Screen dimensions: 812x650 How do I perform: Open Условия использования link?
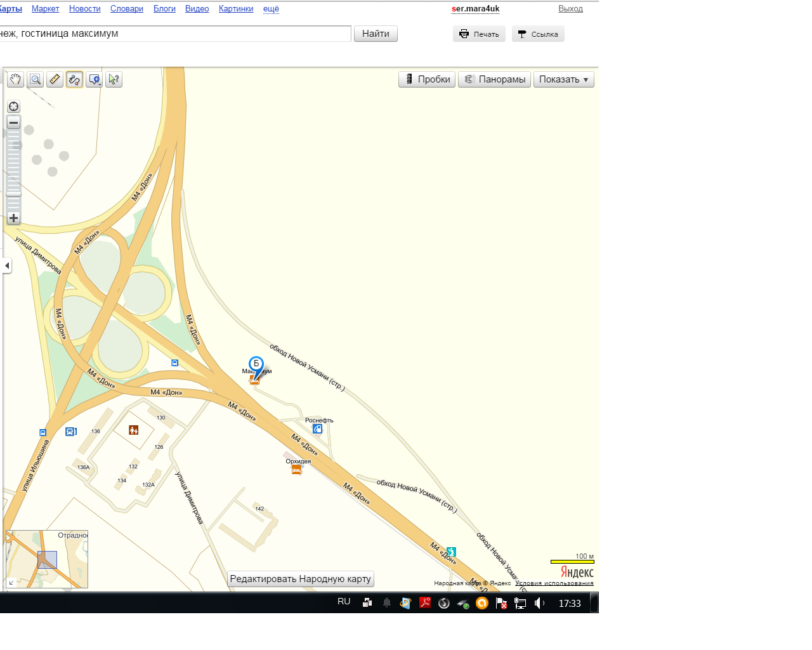(x=554, y=583)
